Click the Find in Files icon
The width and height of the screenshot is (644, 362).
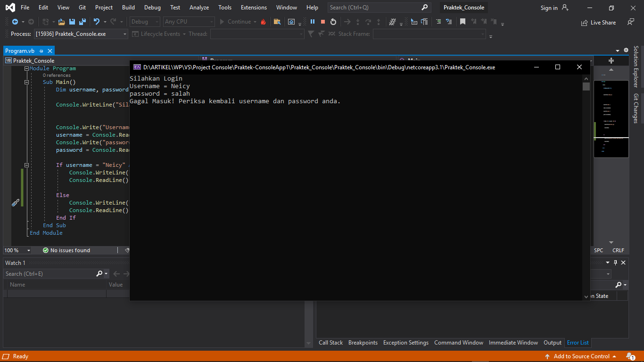tap(277, 22)
